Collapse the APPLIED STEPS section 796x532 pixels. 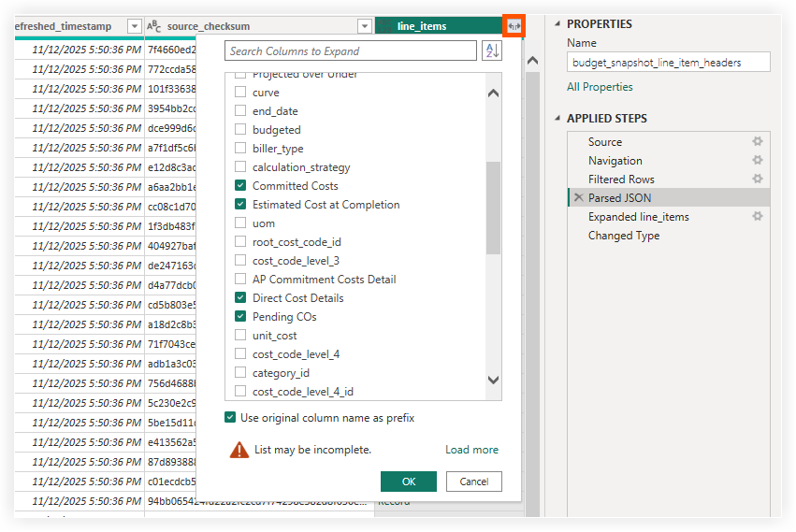(557, 118)
